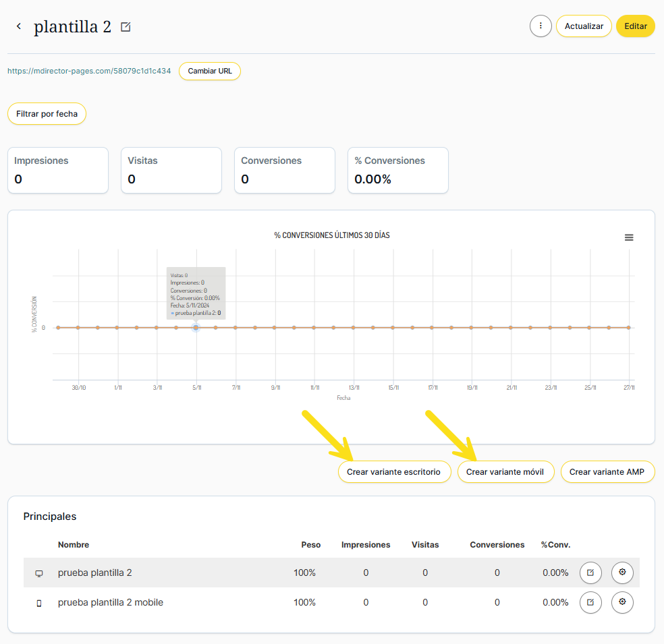The height and width of the screenshot is (644, 664).
Task: Open settings gear for mobile variant
Action: 622,602
